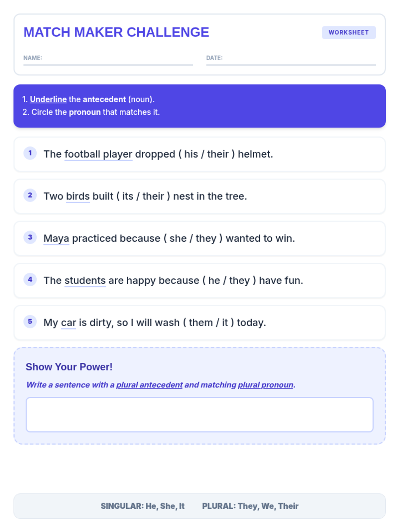Click the number 3 question badge

30,237
